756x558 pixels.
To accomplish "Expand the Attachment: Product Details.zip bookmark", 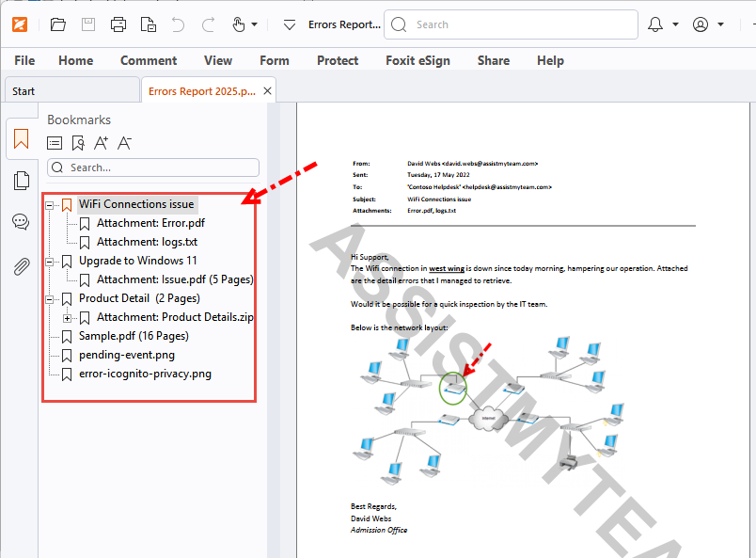I will click(68, 317).
